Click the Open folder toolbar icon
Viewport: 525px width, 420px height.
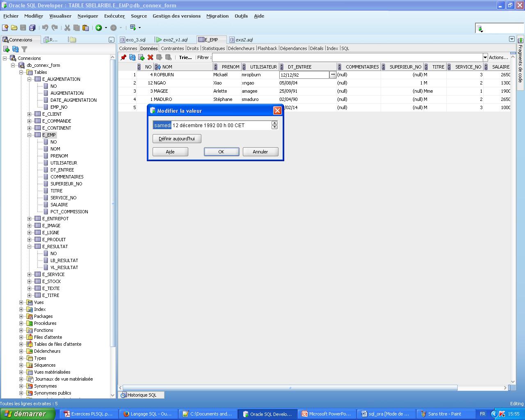click(14, 27)
